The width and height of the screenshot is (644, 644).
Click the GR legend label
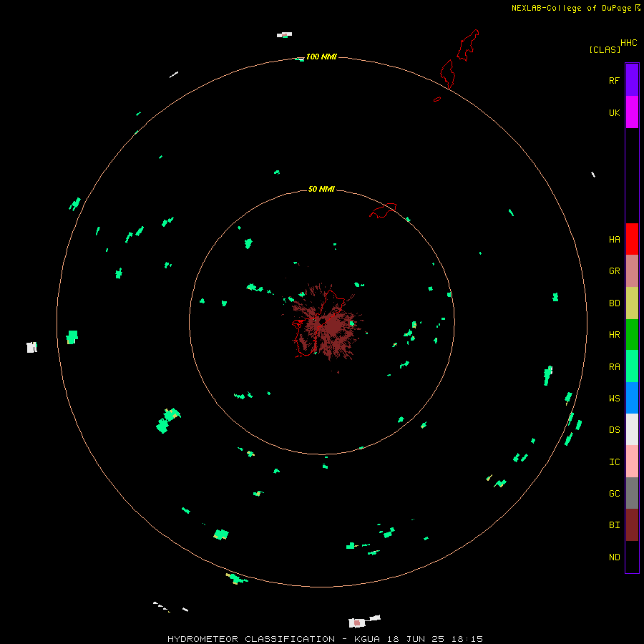(x=614, y=271)
